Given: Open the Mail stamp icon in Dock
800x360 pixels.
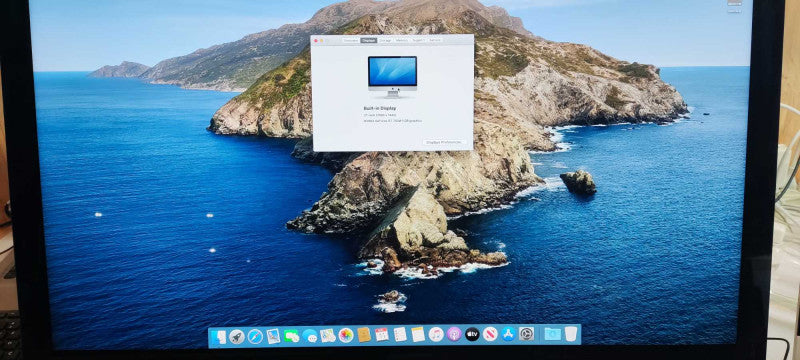Looking at the screenshot, I should coord(273,336).
